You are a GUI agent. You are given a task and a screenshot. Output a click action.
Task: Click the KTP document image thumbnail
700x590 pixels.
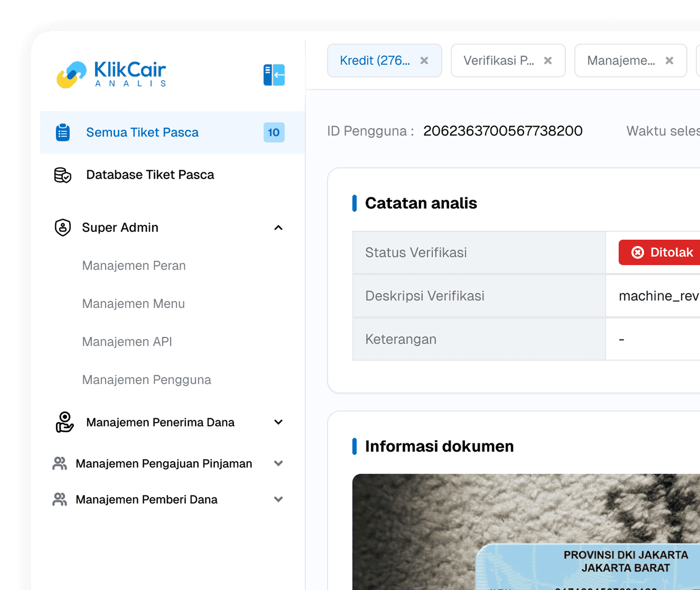pyautogui.click(x=526, y=532)
